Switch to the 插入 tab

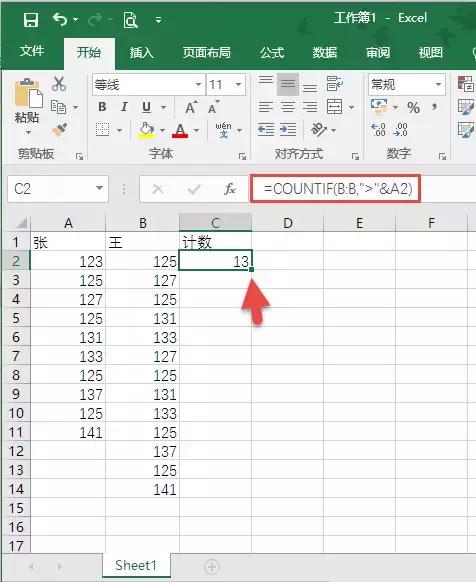point(141,52)
